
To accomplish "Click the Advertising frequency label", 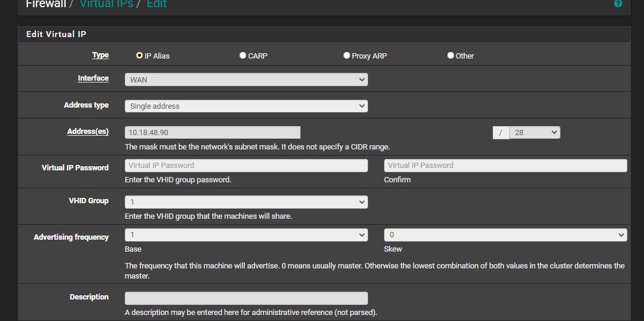I will coord(71,237).
